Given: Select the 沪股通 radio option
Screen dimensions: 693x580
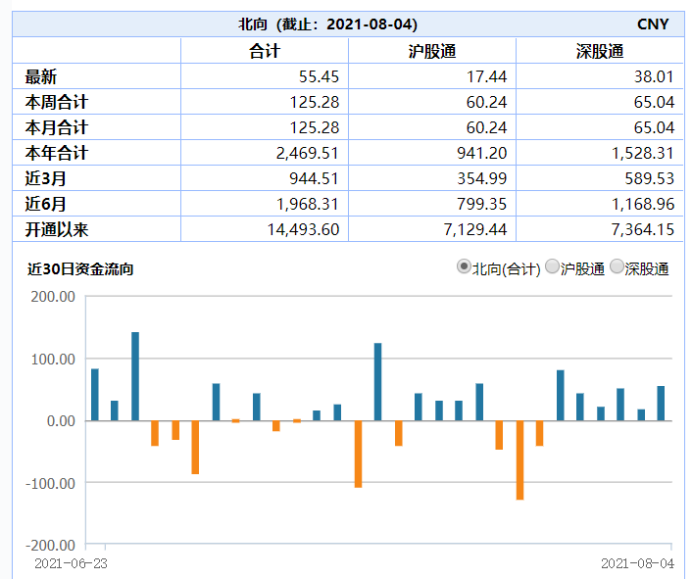Looking at the screenshot, I should pos(553,268).
